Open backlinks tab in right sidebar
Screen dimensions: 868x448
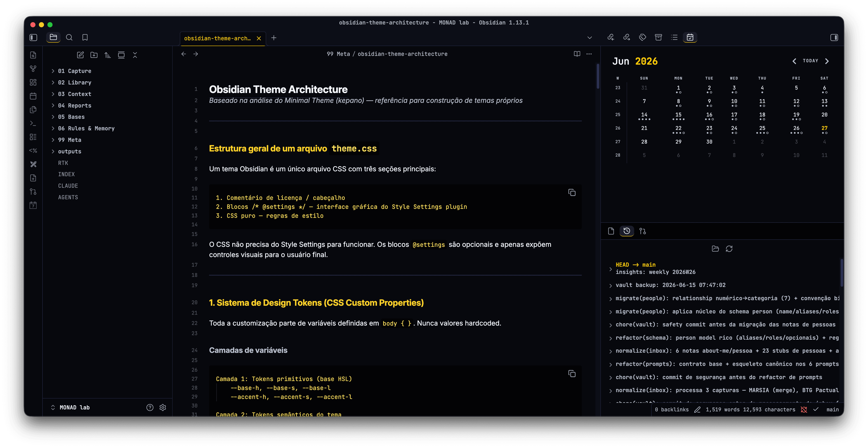611,37
